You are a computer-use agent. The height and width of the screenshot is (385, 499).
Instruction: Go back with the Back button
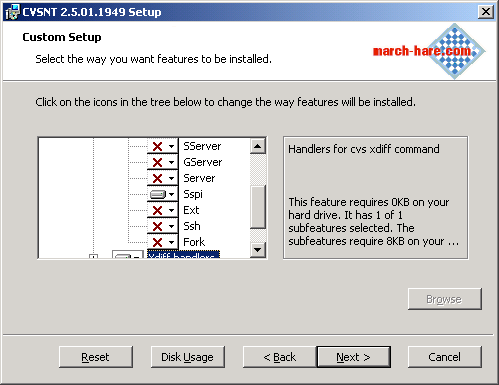(280, 357)
